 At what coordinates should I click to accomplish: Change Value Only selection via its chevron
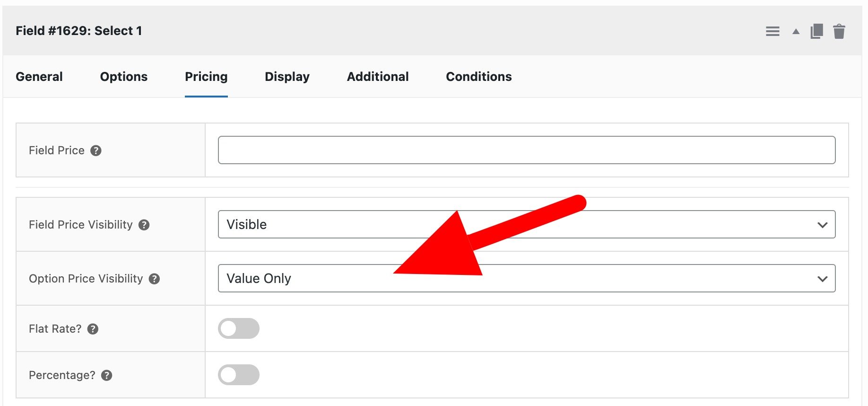pyautogui.click(x=823, y=278)
